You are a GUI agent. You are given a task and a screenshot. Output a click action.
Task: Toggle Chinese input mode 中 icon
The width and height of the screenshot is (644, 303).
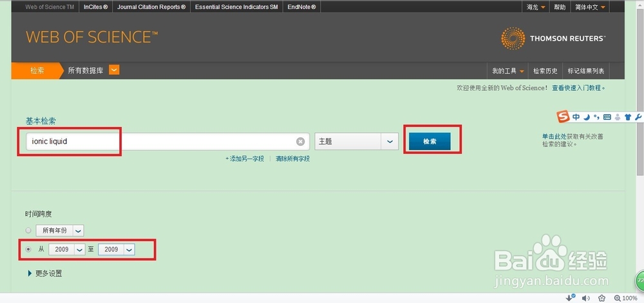click(x=576, y=117)
